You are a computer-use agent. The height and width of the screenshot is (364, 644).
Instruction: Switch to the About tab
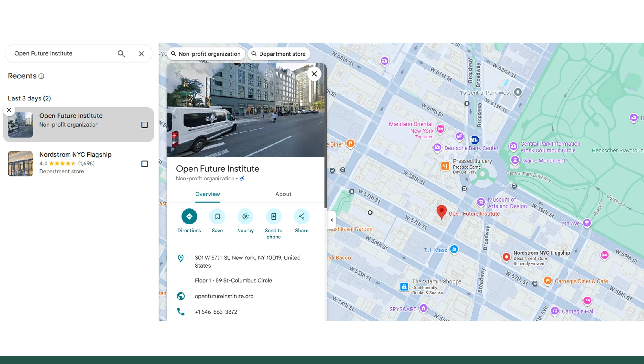283,194
